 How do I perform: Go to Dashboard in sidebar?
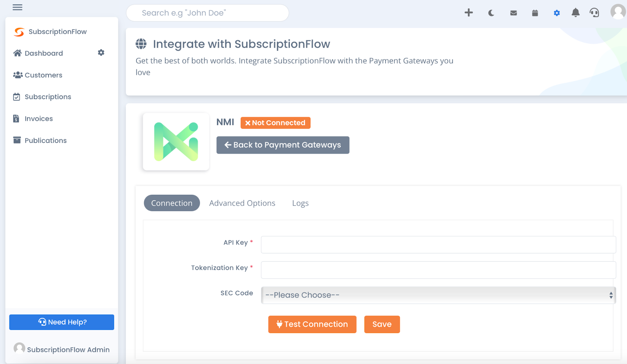tap(44, 53)
